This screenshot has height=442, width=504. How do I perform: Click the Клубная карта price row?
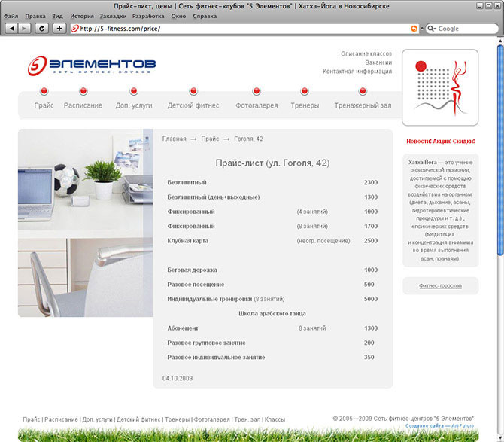(x=272, y=241)
